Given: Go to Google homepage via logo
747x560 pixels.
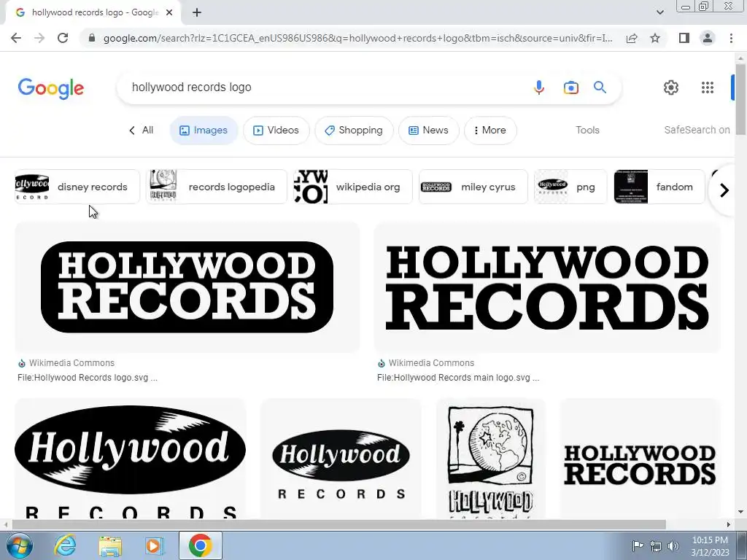Looking at the screenshot, I should 51,88.
